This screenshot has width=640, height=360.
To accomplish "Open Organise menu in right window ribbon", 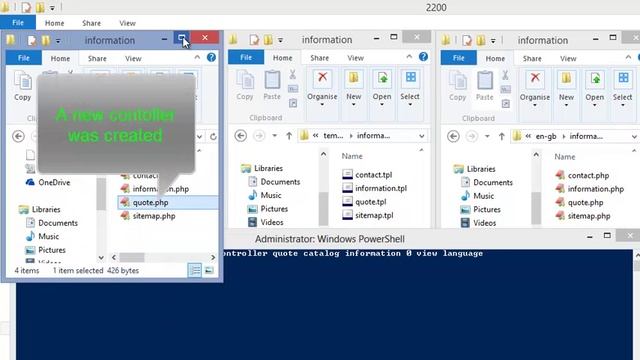I will point(535,89).
